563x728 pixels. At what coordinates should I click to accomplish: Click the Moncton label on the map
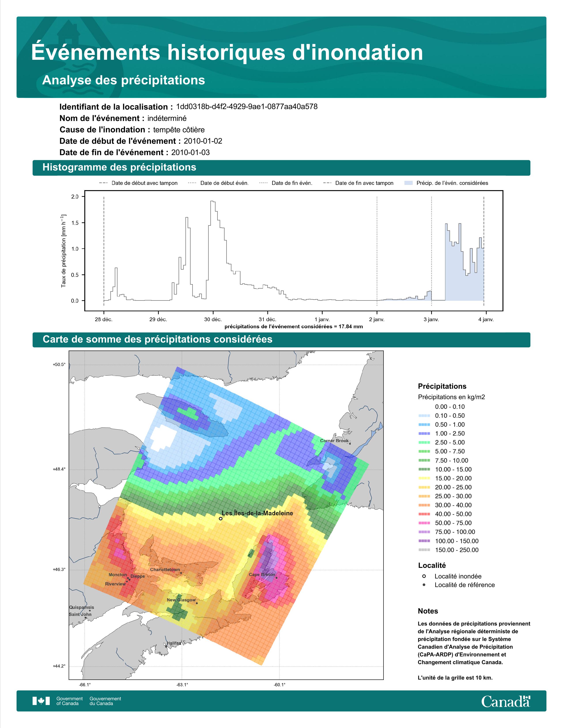point(118,575)
